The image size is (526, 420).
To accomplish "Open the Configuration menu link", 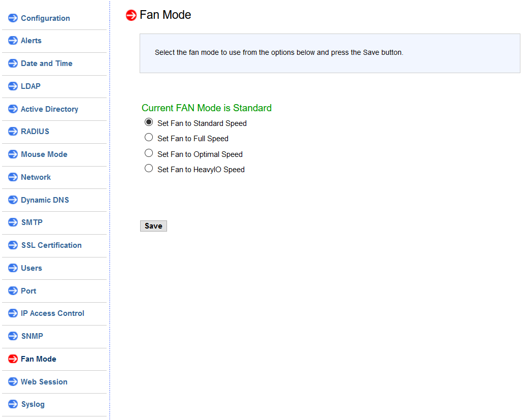I will pos(45,18).
